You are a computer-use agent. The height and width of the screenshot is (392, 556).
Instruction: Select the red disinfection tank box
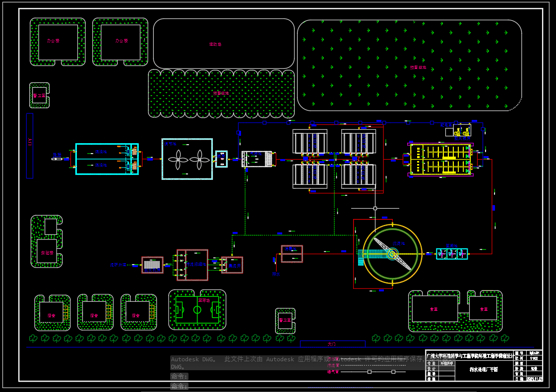click(292, 254)
